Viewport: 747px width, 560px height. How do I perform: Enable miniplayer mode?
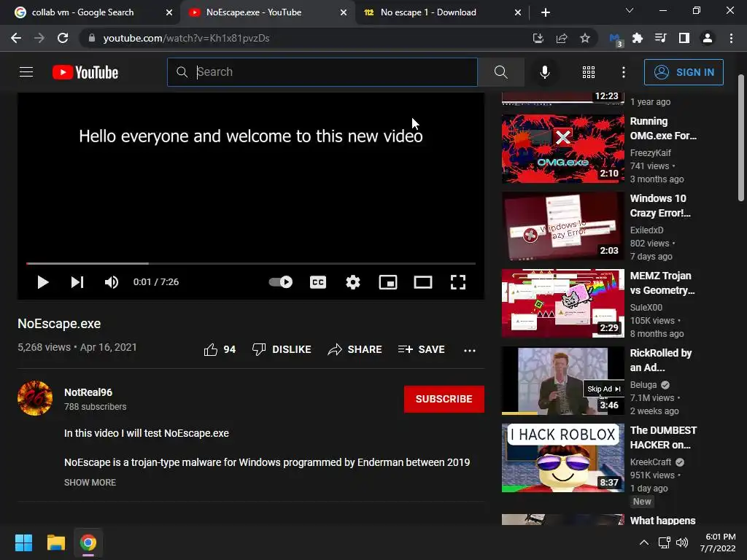[388, 282]
